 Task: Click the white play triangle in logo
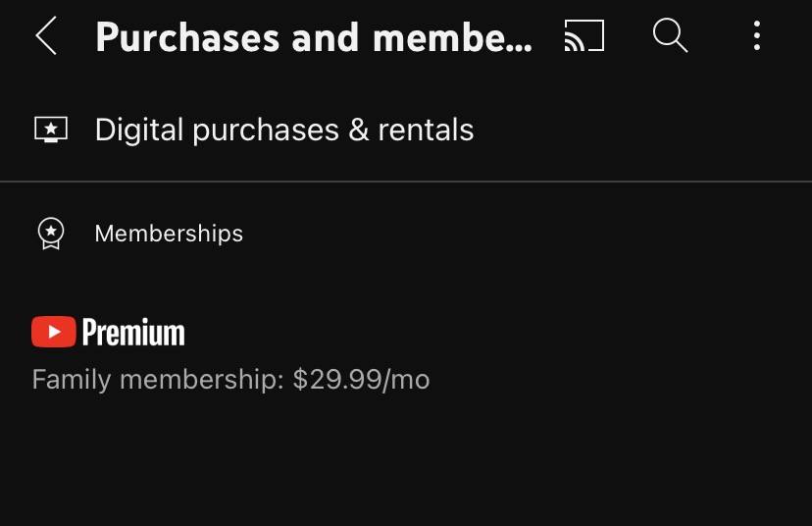tap(54, 332)
